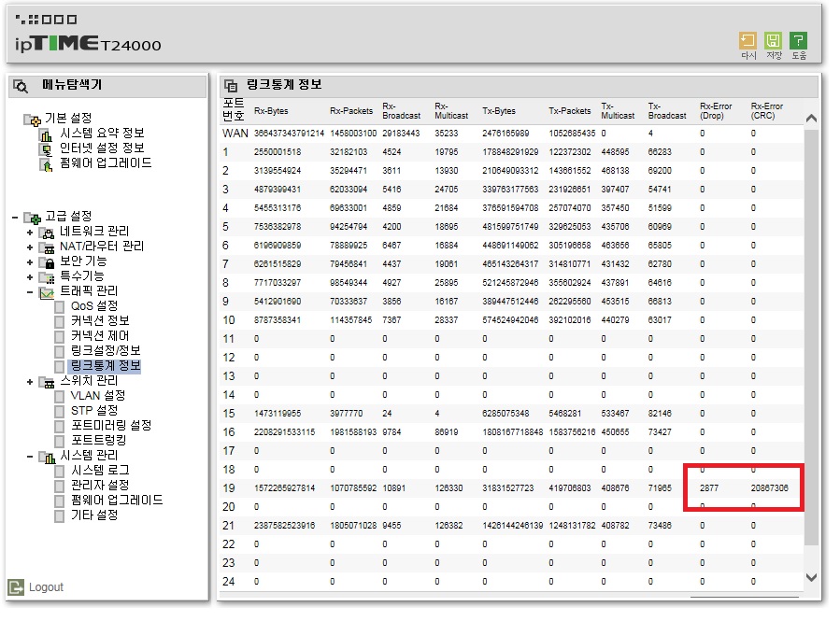The width and height of the screenshot is (840, 621).
Task: Expand the 특수기능 node
Action: click(30, 277)
